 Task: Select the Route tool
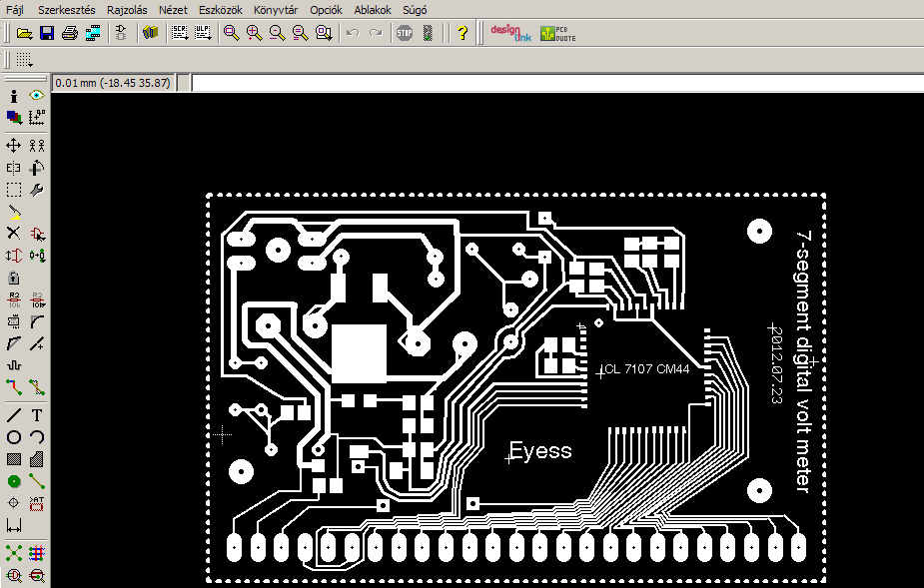click(x=14, y=387)
